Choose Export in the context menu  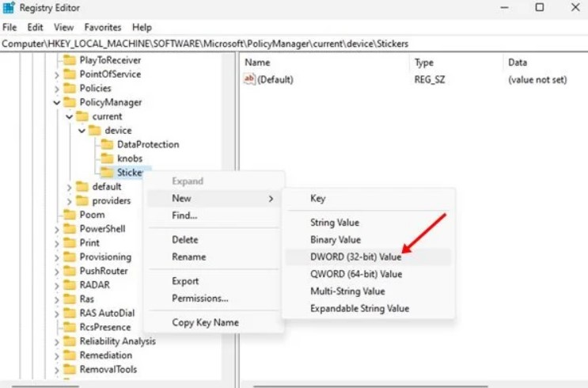pos(214,281)
